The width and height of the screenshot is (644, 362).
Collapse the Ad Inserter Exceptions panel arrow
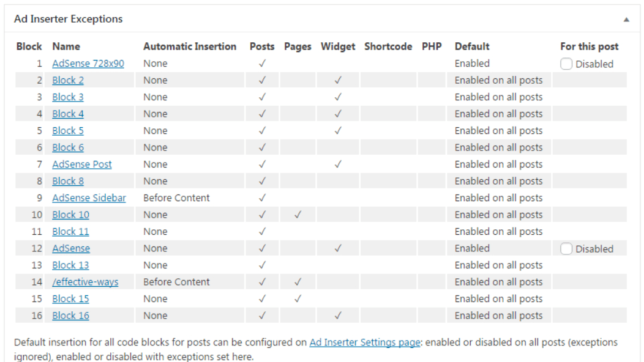[x=626, y=20]
